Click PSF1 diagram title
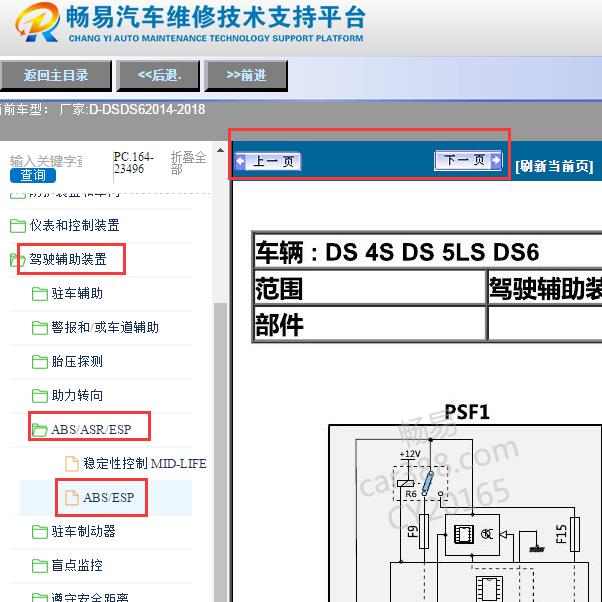602x602 pixels. pos(467,412)
